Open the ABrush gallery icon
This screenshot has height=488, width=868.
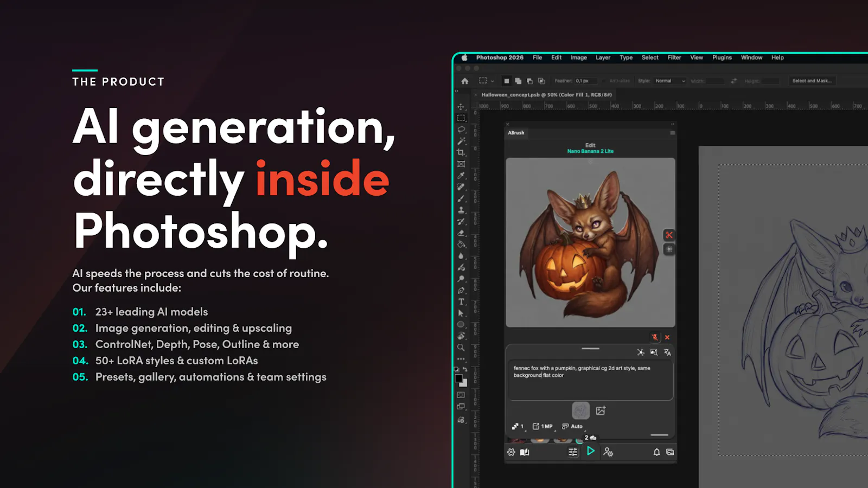pos(670,452)
